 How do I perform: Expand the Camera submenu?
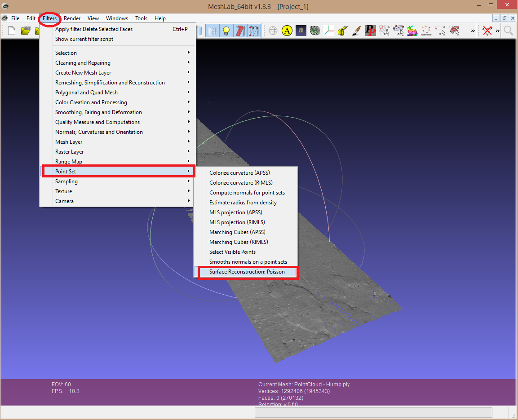point(118,201)
